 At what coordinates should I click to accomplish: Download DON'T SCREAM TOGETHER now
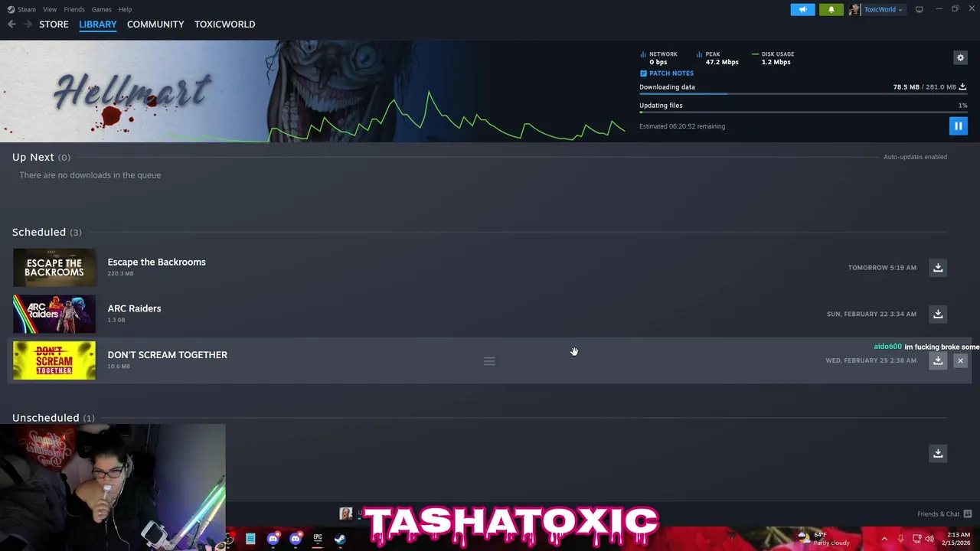click(938, 360)
